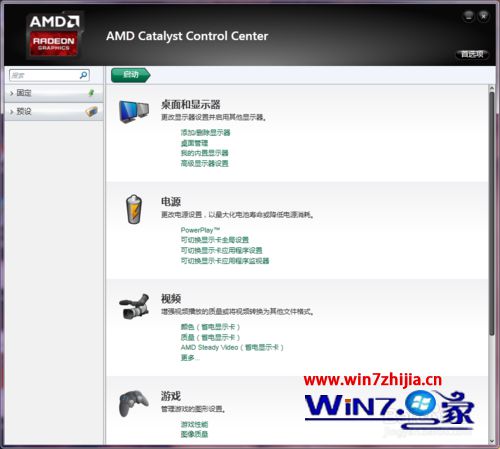The width and height of the screenshot is (500, 449).
Task: Open the 可切换显示卡全局设置 link
Action: [x=215, y=240]
